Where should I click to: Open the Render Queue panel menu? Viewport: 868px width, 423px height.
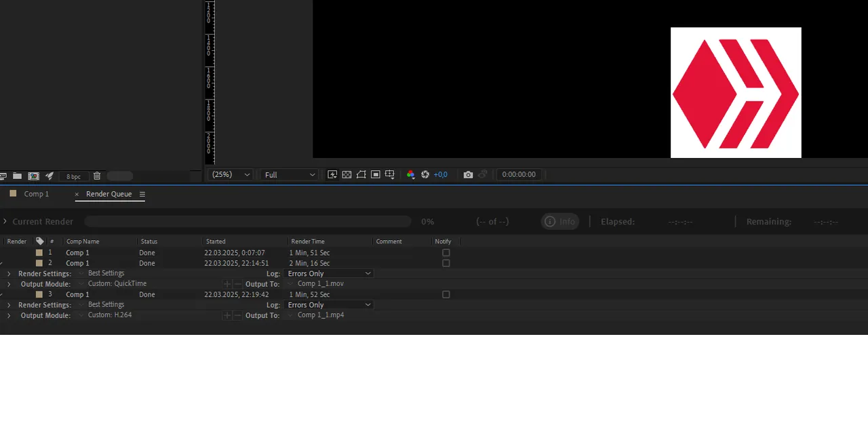[142, 194]
